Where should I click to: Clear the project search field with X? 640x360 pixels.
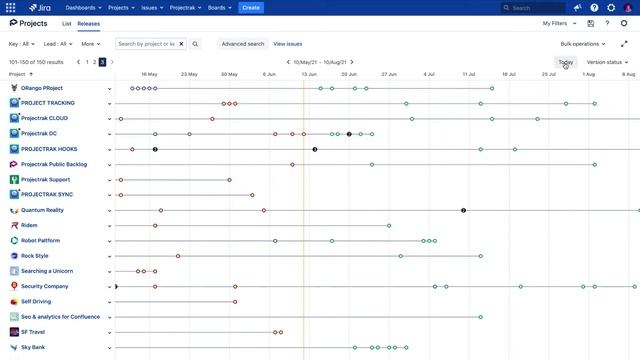pyautogui.click(x=181, y=44)
